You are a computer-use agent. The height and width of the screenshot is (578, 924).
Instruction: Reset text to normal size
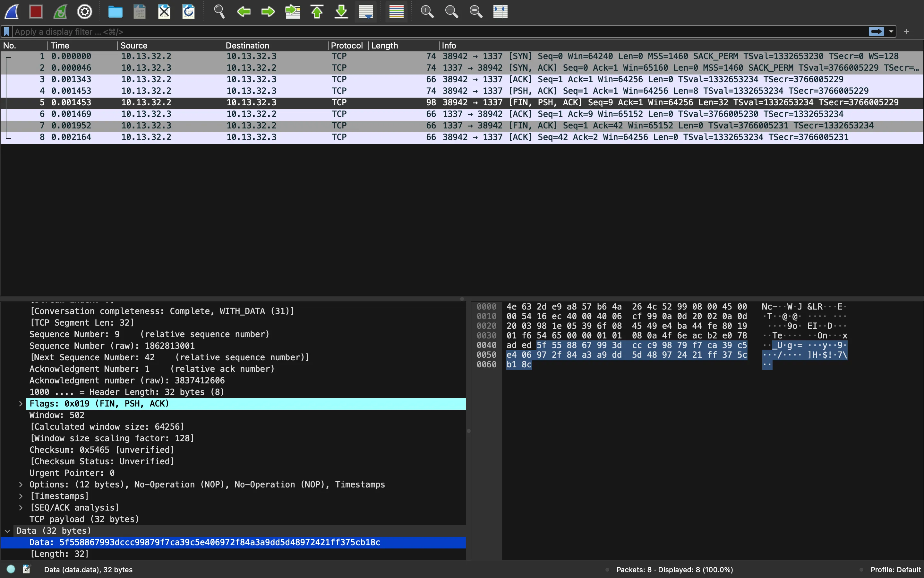tap(476, 12)
